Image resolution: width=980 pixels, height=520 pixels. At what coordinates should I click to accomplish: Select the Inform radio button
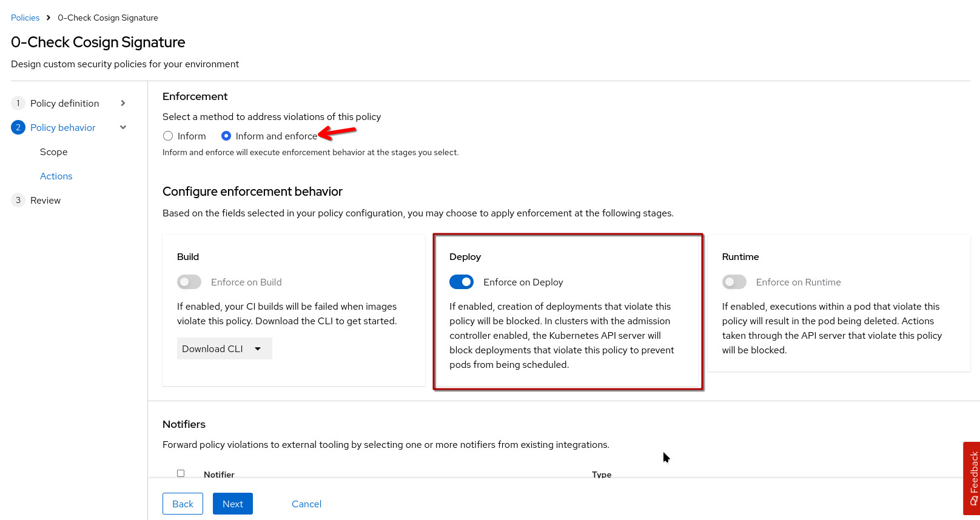coord(168,136)
